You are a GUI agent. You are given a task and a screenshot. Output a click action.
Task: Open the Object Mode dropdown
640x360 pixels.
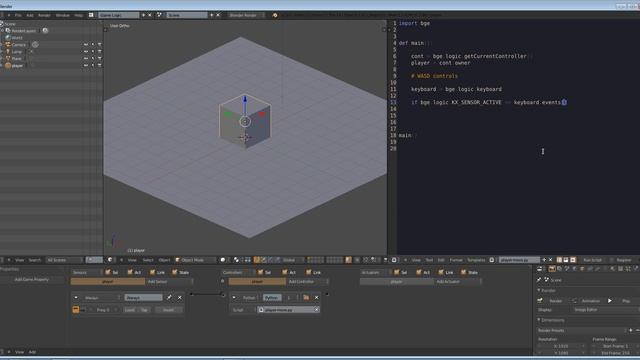(195, 260)
